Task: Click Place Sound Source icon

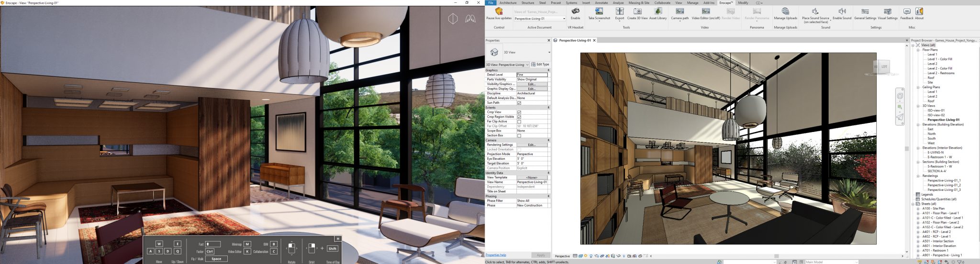Action: (x=815, y=11)
